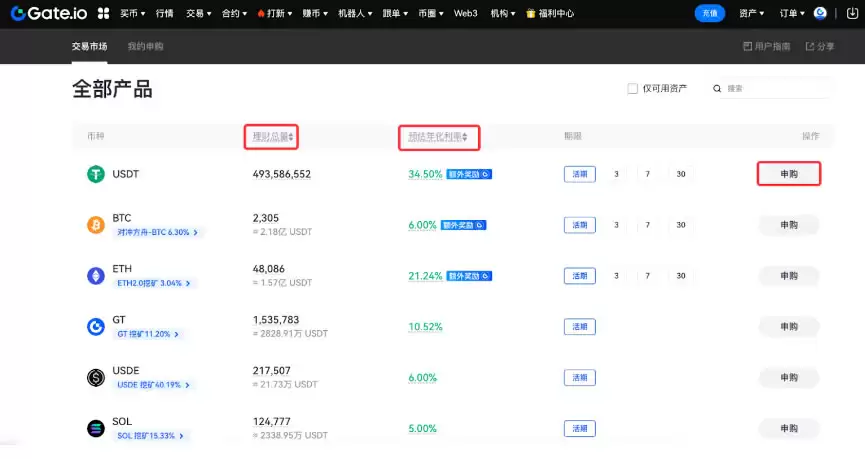
Task: Expand the 资产 dropdown in header
Action: [752, 13]
